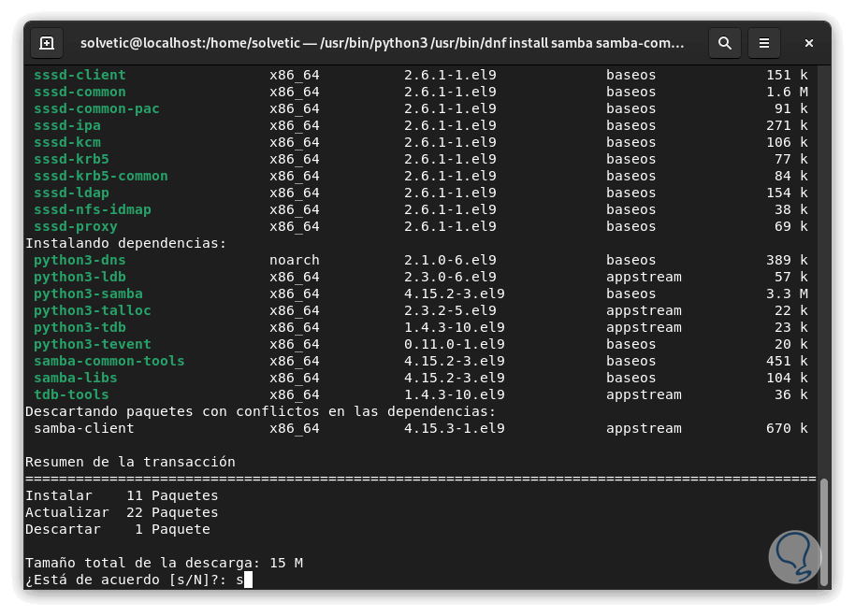Select the samba-libs package name
Viewport: 855px width, 616px height.
(75, 378)
